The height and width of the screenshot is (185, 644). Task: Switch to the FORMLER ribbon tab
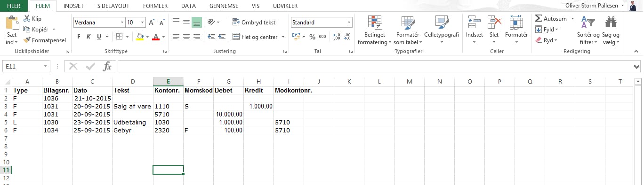coord(156,6)
